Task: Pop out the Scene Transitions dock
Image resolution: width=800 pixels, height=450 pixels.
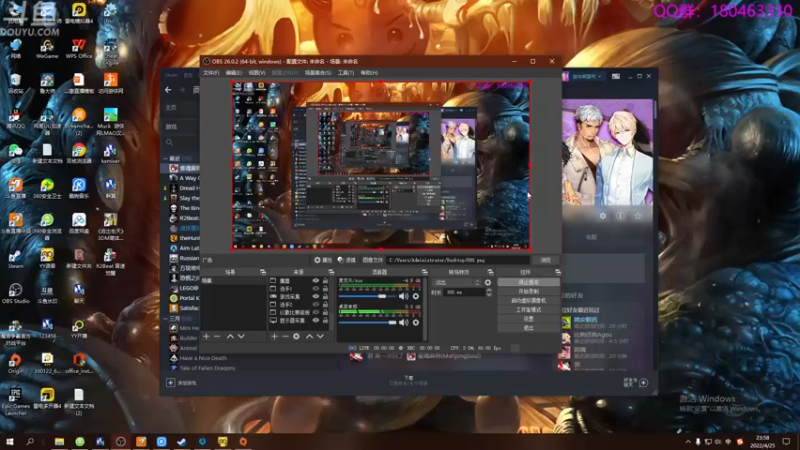Action: 490,272
